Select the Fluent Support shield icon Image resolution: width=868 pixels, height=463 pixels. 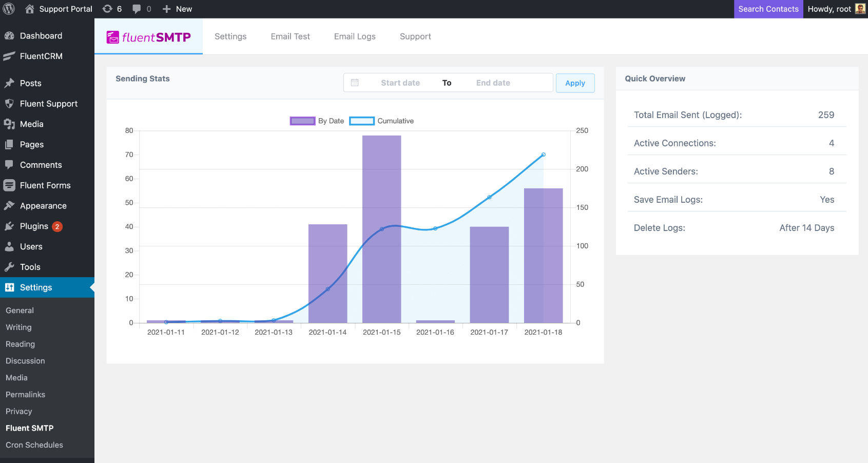(9, 104)
